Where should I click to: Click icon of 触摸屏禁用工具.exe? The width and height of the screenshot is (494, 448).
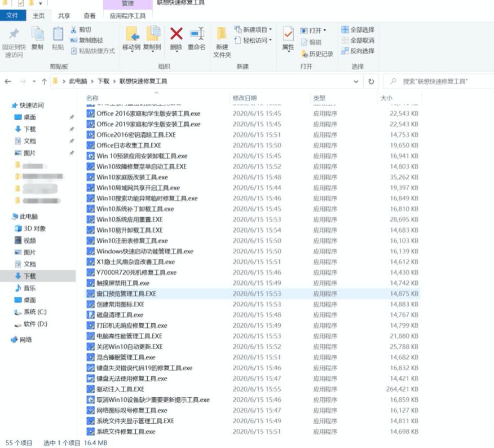[x=91, y=283]
